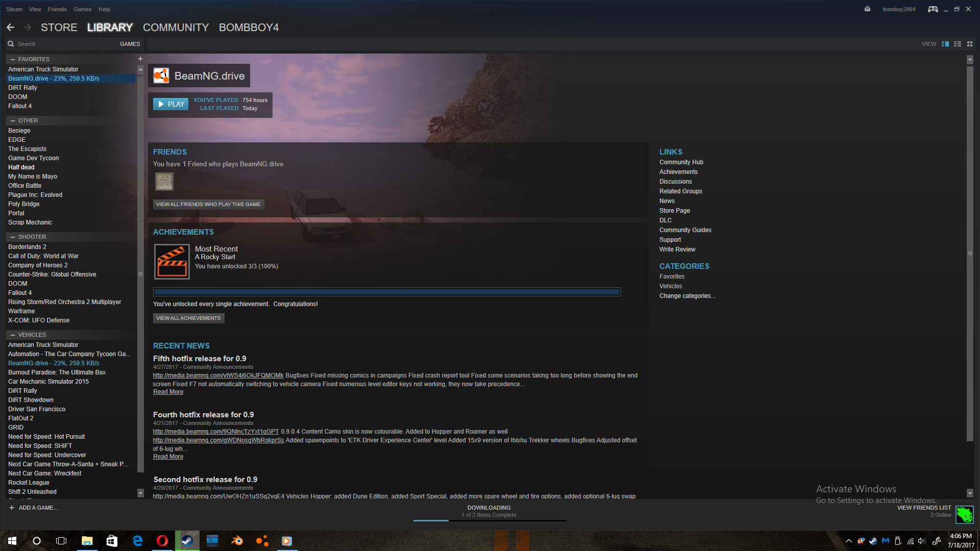The height and width of the screenshot is (551, 980).
Task: Switch to detail view icon
Action: click(945, 44)
